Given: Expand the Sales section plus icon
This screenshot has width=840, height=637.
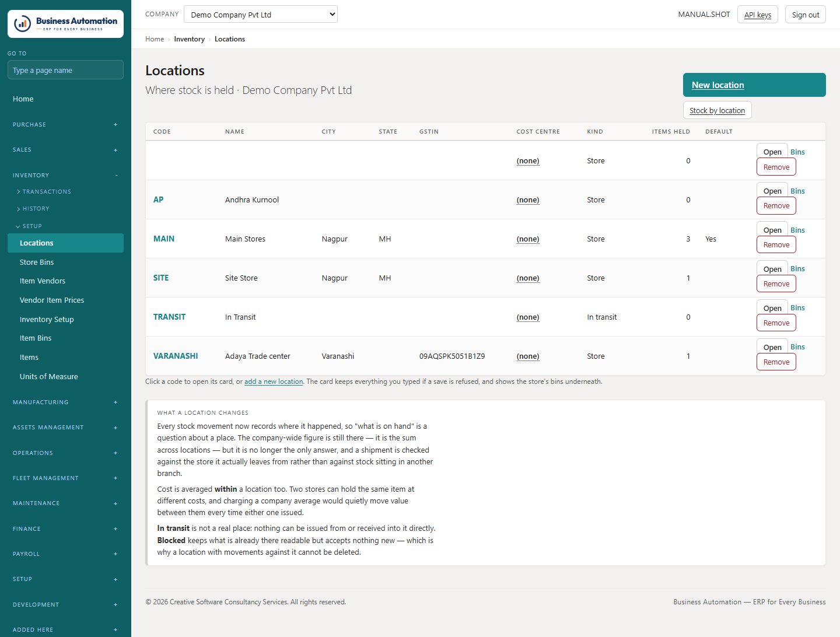Looking at the screenshot, I should click(x=116, y=150).
